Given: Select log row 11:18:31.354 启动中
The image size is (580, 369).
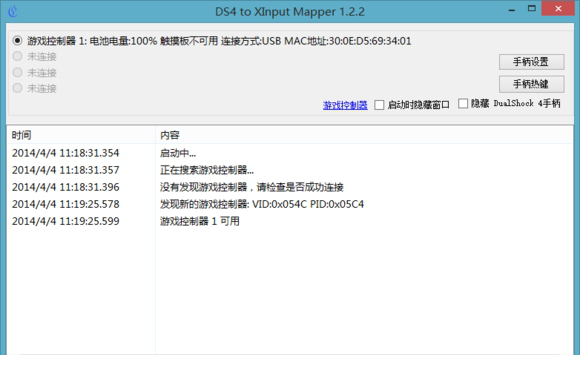Looking at the screenshot, I should tap(289, 153).
